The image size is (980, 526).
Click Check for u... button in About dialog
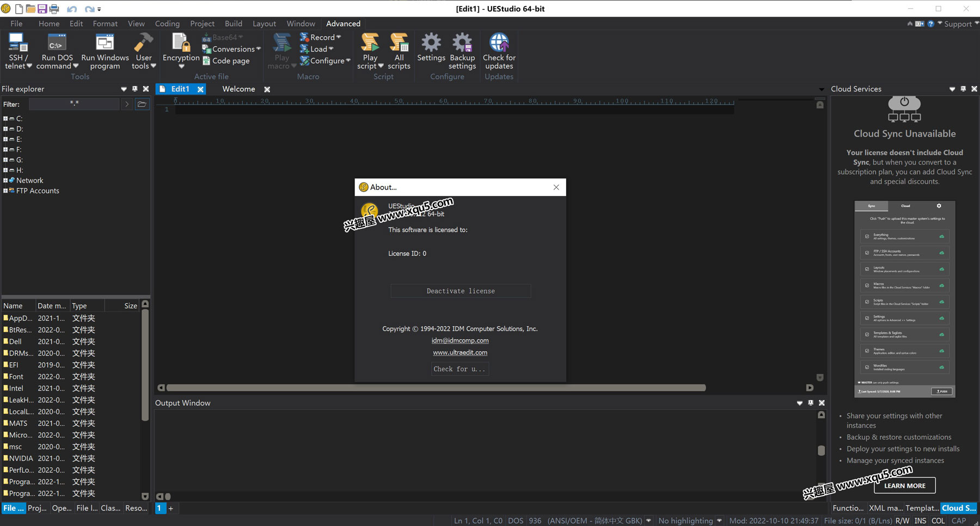point(460,369)
